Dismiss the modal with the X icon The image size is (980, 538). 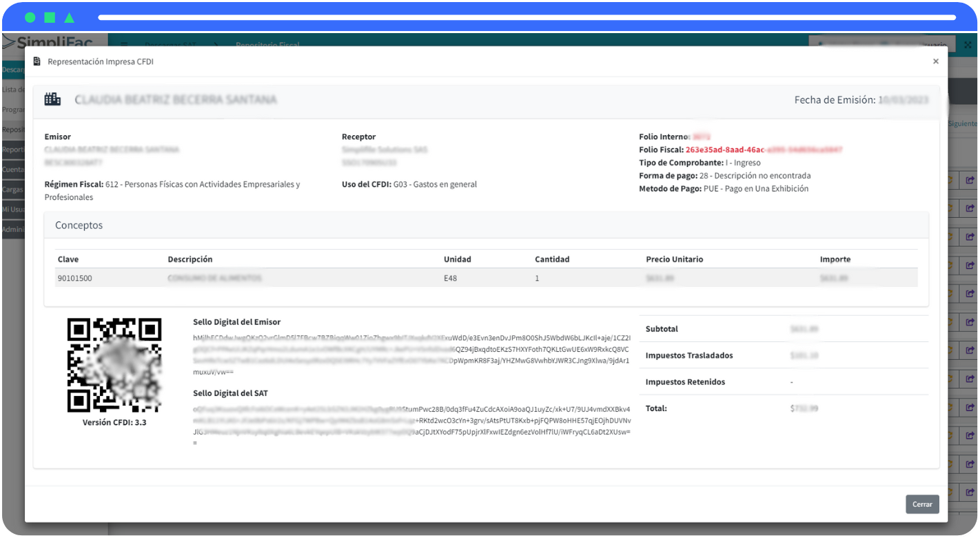click(935, 61)
